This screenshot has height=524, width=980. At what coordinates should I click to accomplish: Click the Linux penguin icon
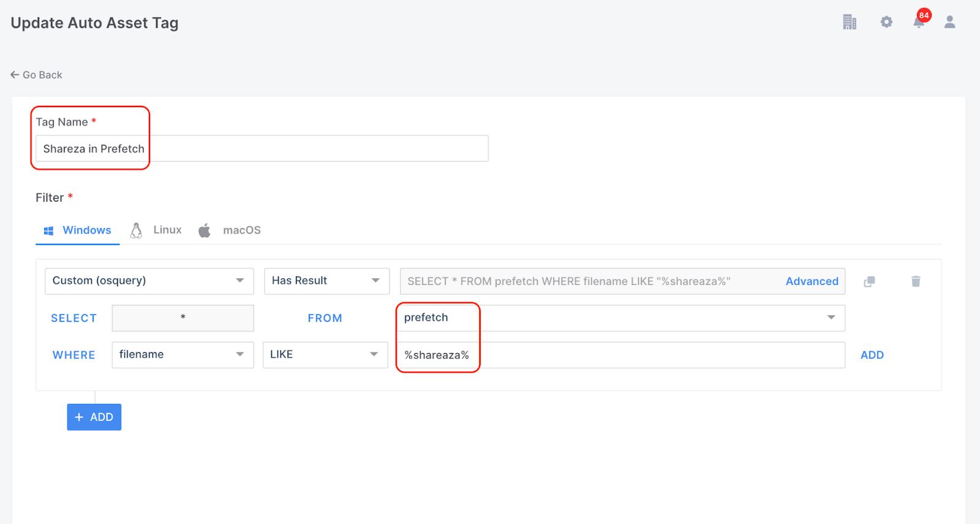(136, 230)
